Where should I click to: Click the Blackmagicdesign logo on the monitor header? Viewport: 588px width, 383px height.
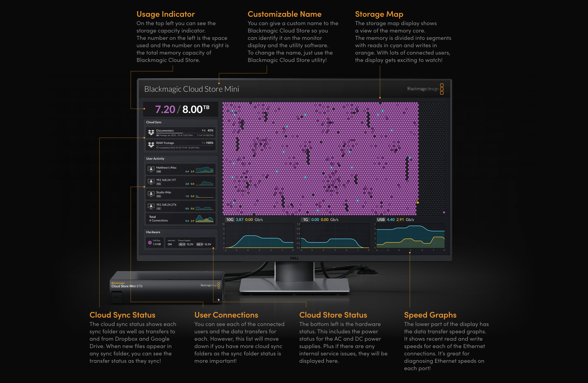[425, 89]
